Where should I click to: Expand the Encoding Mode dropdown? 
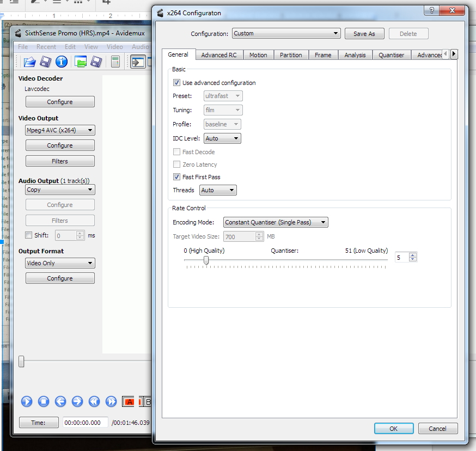tap(276, 222)
